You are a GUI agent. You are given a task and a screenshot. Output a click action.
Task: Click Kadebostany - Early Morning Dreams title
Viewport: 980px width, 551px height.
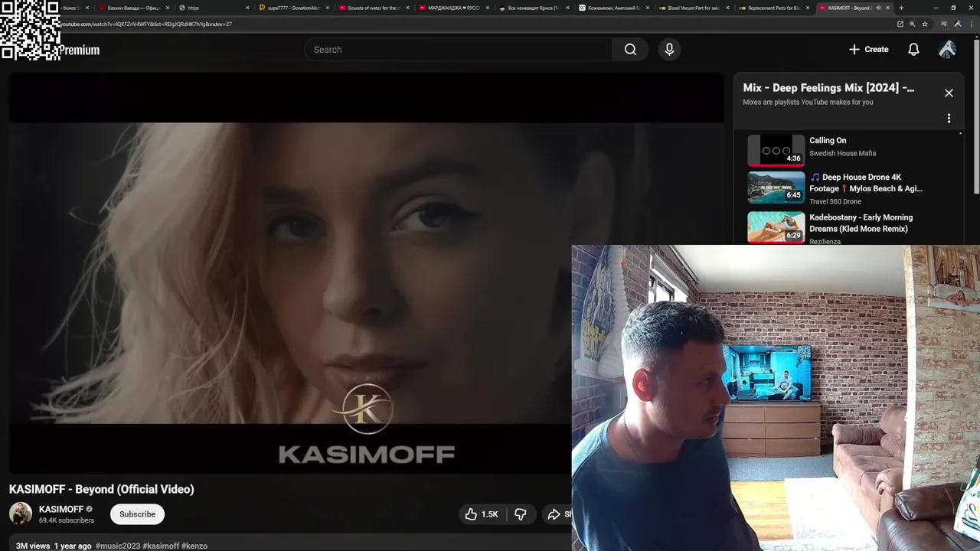pos(861,223)
